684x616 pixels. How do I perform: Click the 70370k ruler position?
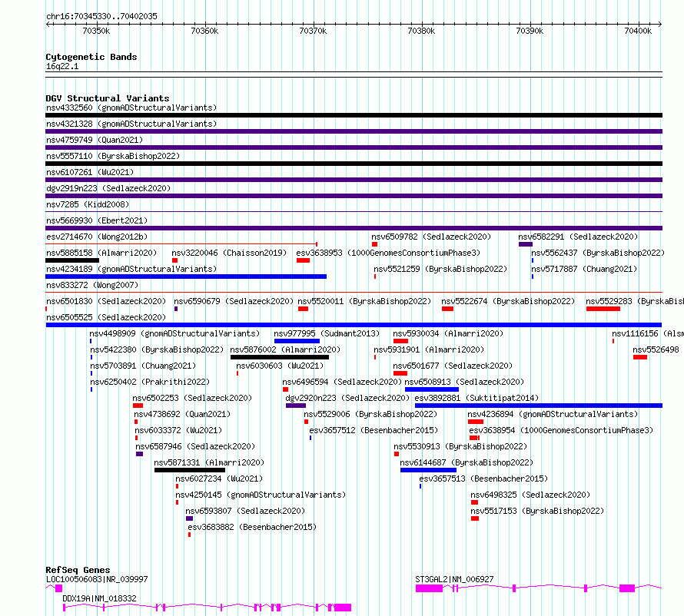[x=313, y=31]
